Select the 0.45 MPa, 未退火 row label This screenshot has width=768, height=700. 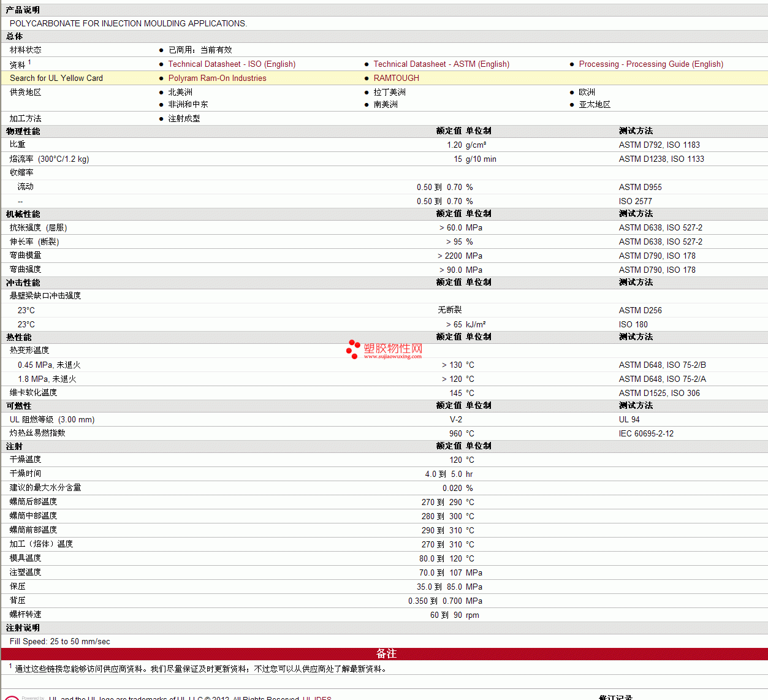(49, 365)
